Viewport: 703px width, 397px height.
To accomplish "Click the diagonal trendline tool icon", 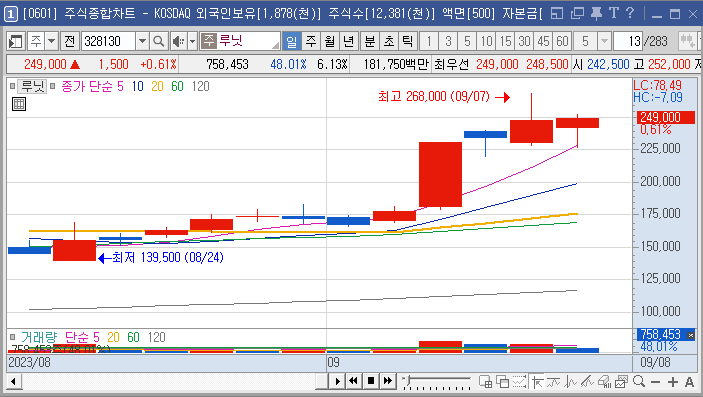I will click(587, 382).
